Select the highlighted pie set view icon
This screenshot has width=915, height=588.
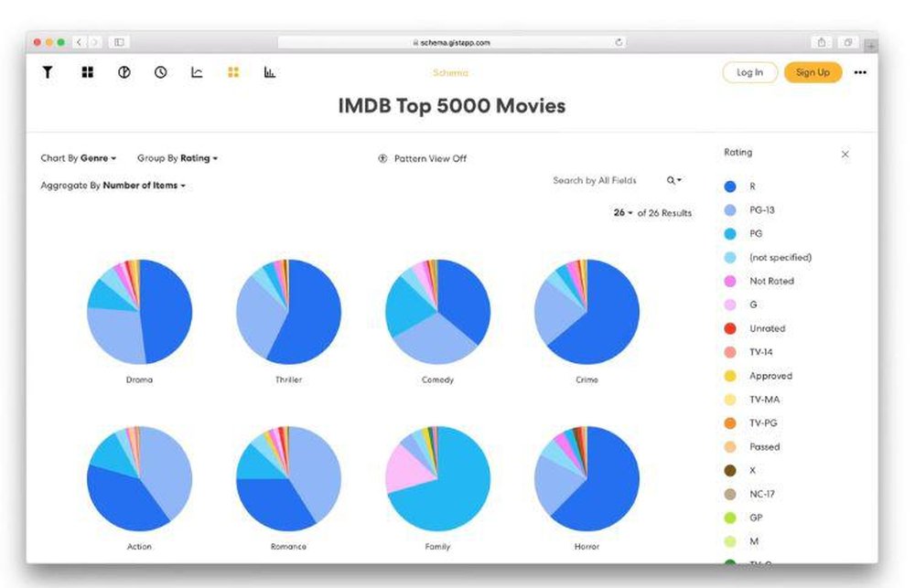point(233,72)
